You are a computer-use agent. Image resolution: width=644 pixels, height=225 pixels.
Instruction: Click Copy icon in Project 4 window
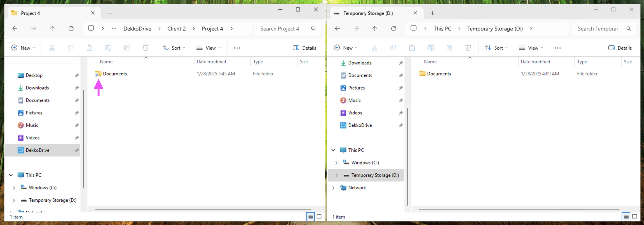pyautogui.click(x=71, y=48)
